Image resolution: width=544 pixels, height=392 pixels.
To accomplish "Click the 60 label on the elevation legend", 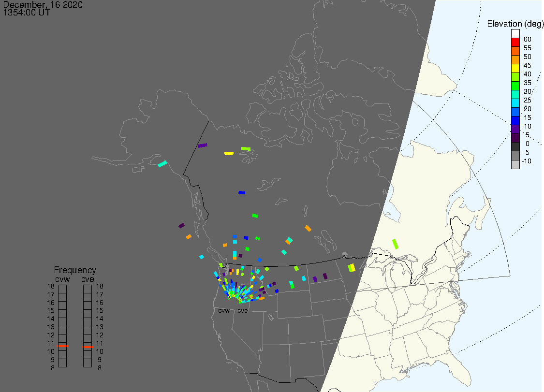I will [x=528, y=39].
